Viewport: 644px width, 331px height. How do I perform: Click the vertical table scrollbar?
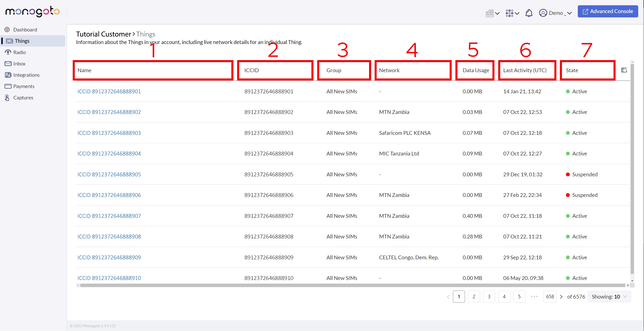pyautogui.click(x=632, y=169)
